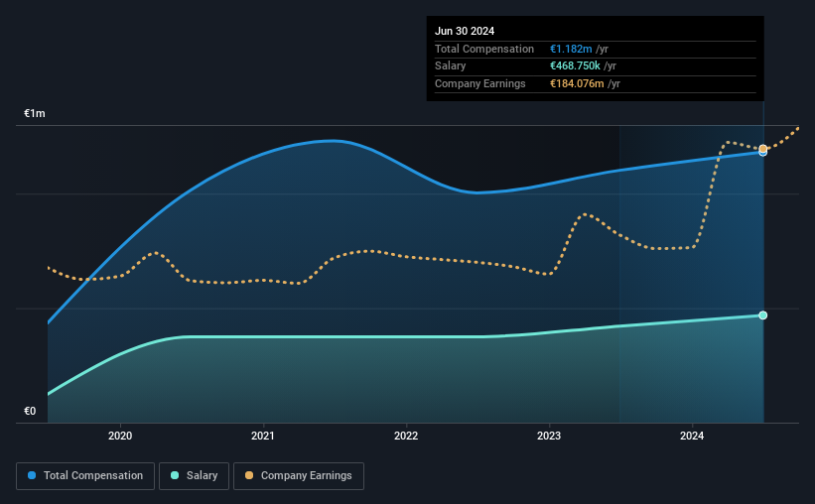The height and width of the screenshot is (504, 815).
Task: Click the €0 y-axis label
Action: pyautogui.click(x=30, y=411)
